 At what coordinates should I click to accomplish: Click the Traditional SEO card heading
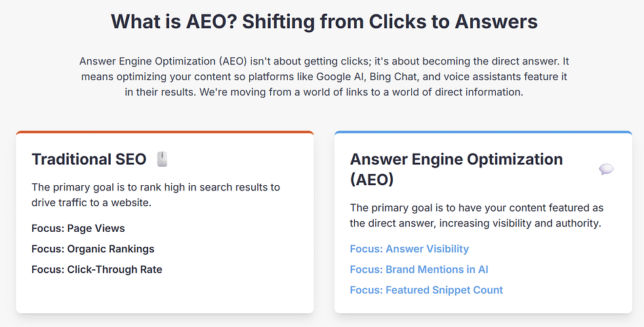(90, 159)
